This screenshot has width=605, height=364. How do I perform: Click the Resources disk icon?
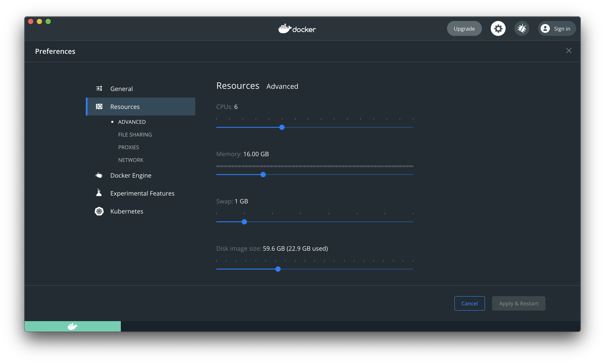coord(99,107)
